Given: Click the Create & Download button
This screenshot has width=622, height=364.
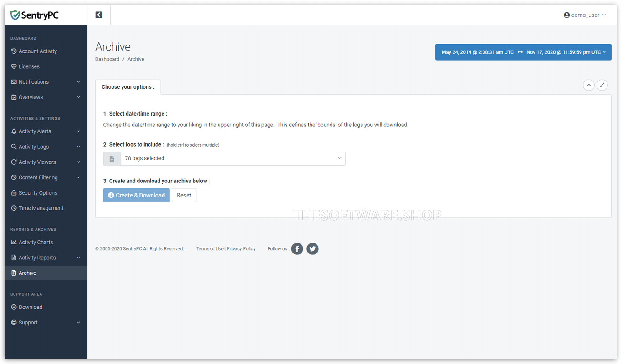Looking at the screenshot, I should coord(136,195).
